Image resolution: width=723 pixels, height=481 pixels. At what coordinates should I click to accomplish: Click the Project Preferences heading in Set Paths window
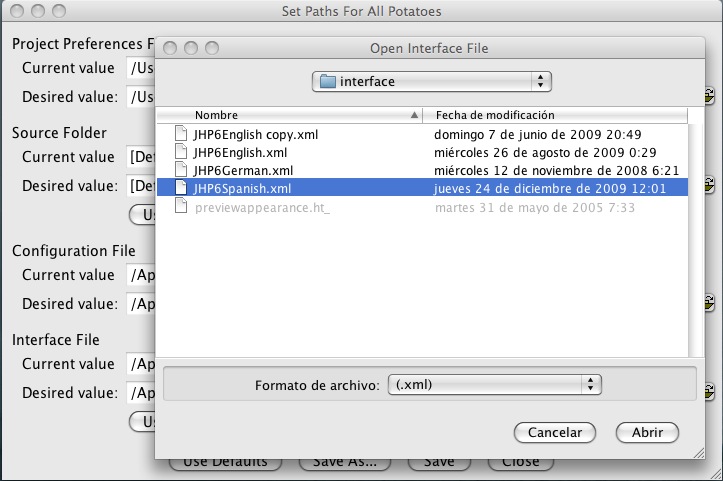83,44
